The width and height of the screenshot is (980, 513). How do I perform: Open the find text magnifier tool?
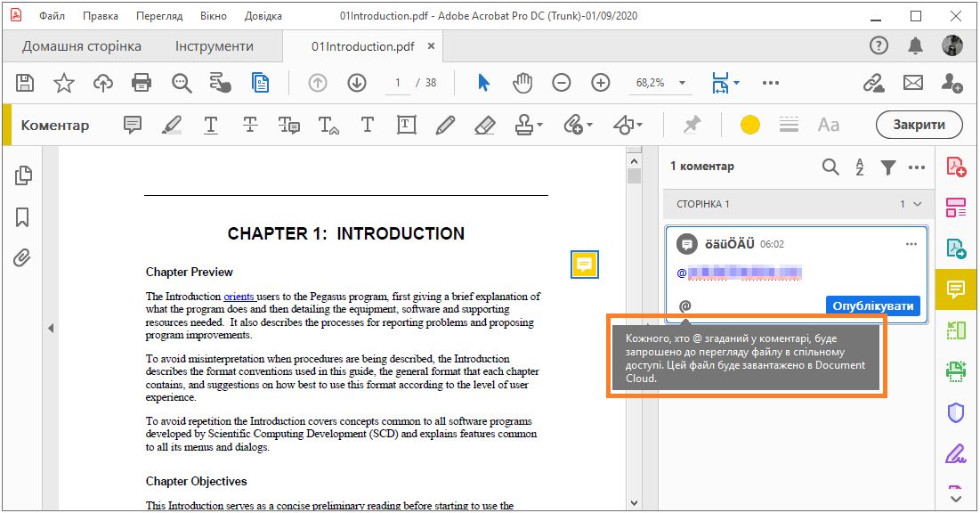pyautogui.click(x=182, y=83)
